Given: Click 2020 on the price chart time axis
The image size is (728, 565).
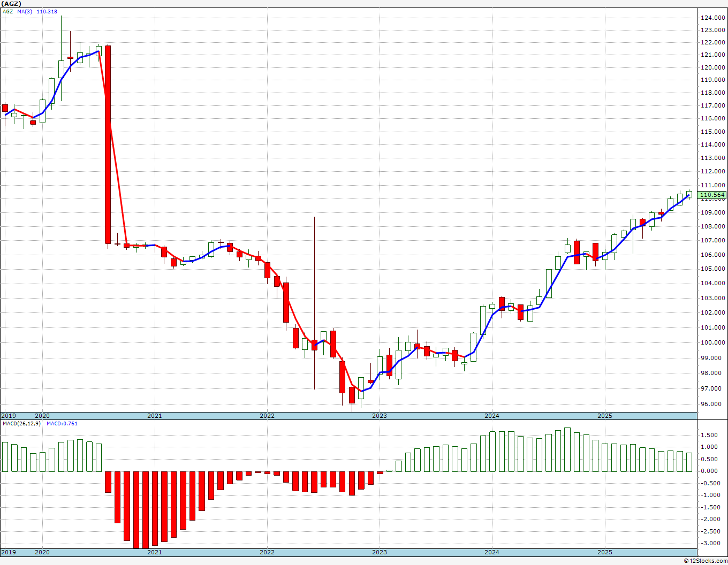Looking at the screenshot, I should (x=42, y=416).
